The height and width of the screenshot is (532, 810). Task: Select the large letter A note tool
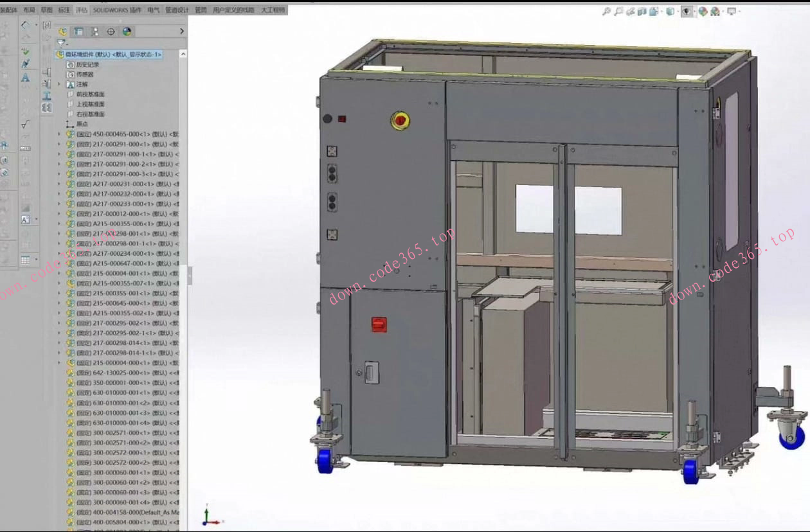(25, 78)
